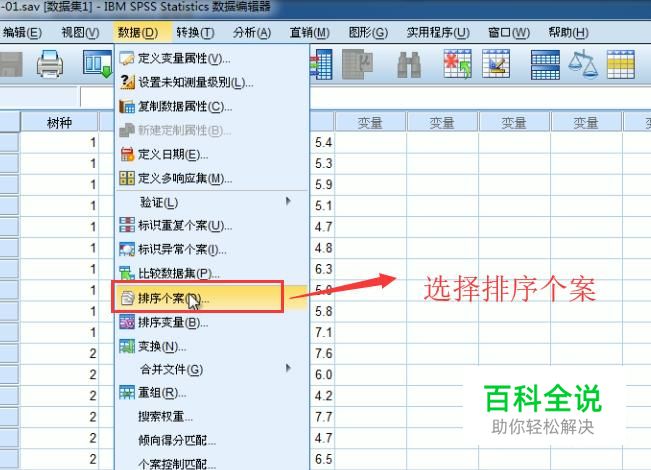Image resolution: width=651 pixels, height=470 pixels.
Task: Click the cell value 6.5
Action: pyautogui.click(x=323, y=459)
